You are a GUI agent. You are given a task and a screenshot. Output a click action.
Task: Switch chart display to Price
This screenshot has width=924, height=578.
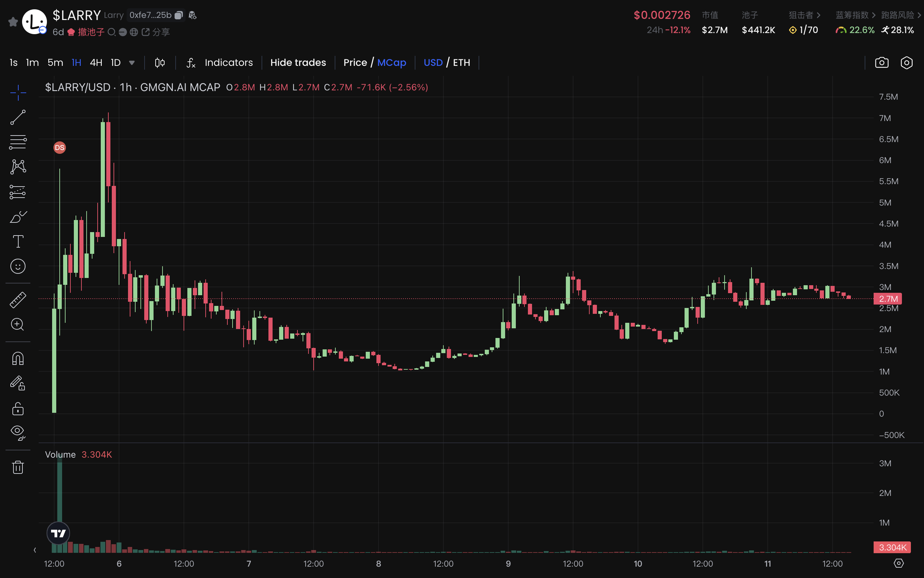click(x=355, y=63)
